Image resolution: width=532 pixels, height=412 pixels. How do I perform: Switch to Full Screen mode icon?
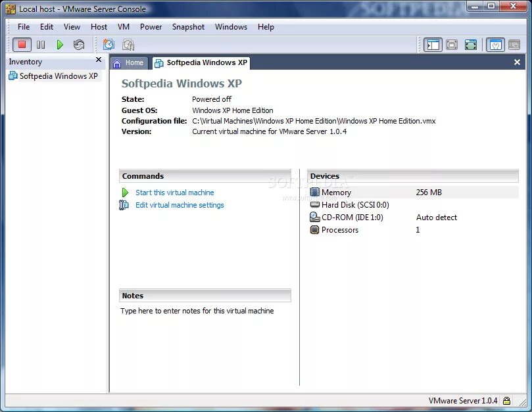[471, 45]
